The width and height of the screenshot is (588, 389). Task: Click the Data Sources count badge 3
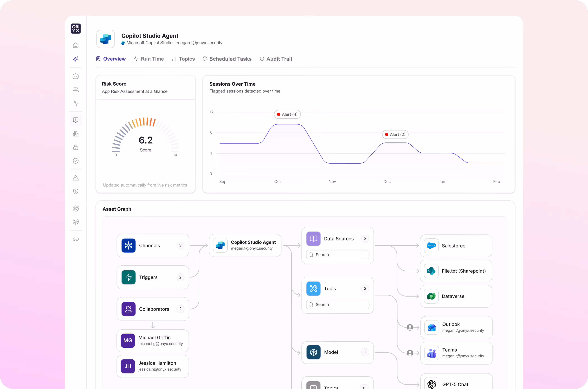(365, 239)
